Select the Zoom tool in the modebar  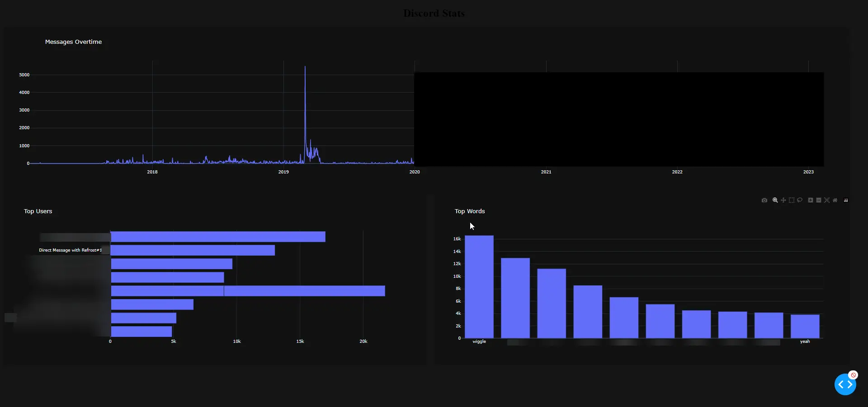pos(775,200)
